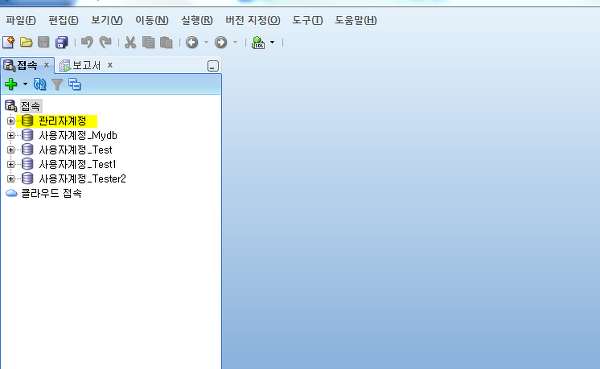Open the 실행(R) menu
Image resolution: width=600 pixels, height=369 pixels.
coord(197,20)
